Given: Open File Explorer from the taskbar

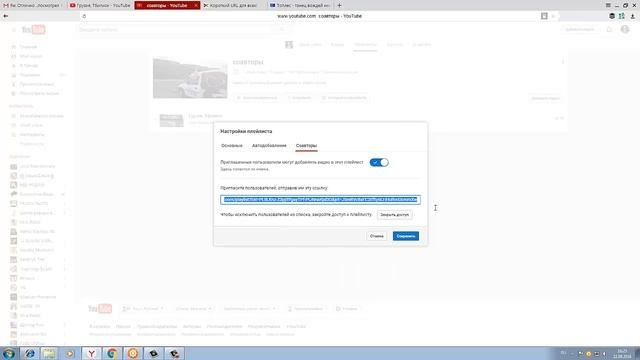Looking at the screenshot, I should 49,353.
